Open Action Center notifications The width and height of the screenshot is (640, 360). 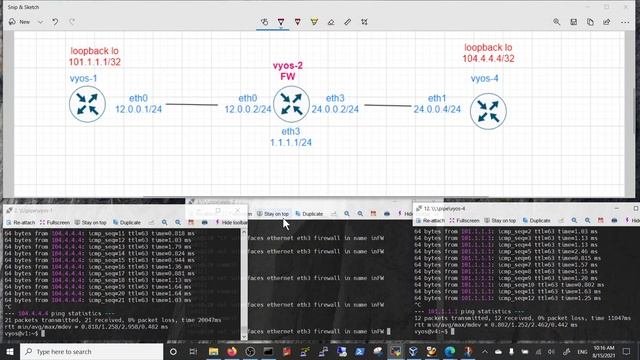(627, 351)
